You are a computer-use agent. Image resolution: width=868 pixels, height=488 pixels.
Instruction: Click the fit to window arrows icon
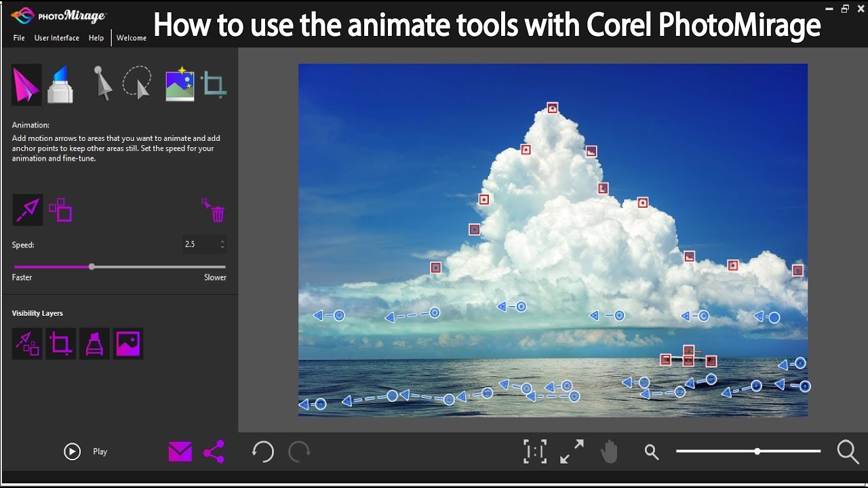coord(572,451)
